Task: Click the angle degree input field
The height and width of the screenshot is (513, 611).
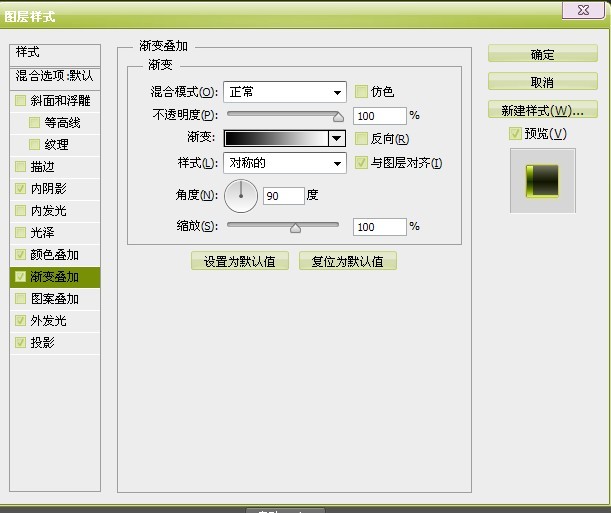Action: pyautogui.click(x=283, y=196)
